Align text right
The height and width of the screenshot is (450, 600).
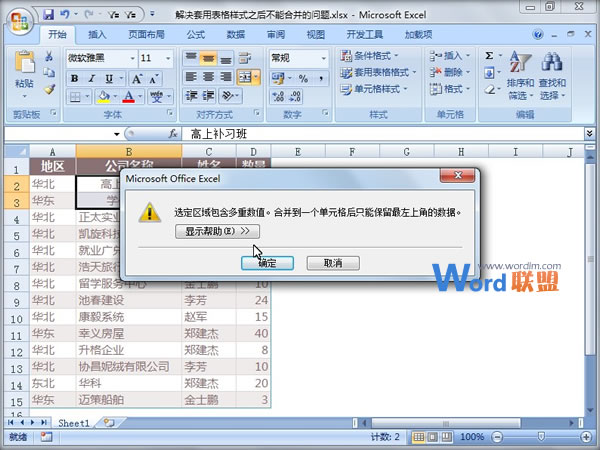pos(226,77)
